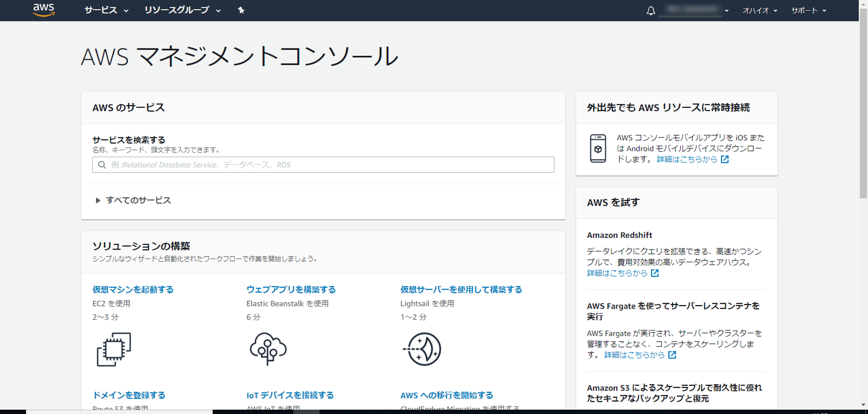The width and height of the screenshot is (868, 414).
Task: Click 'Lightsail を使用' text
Action: pyautogui.click(x=427, y=303)
